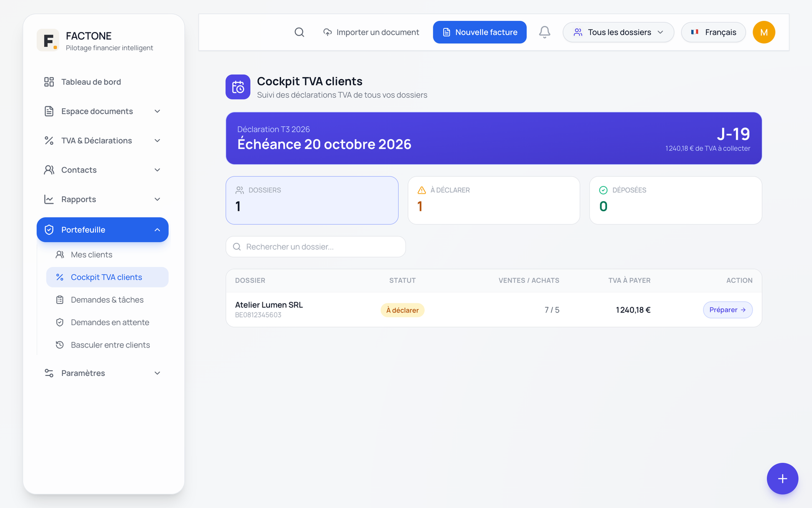Click the Paramètres sliders icon

coord(49,373)
